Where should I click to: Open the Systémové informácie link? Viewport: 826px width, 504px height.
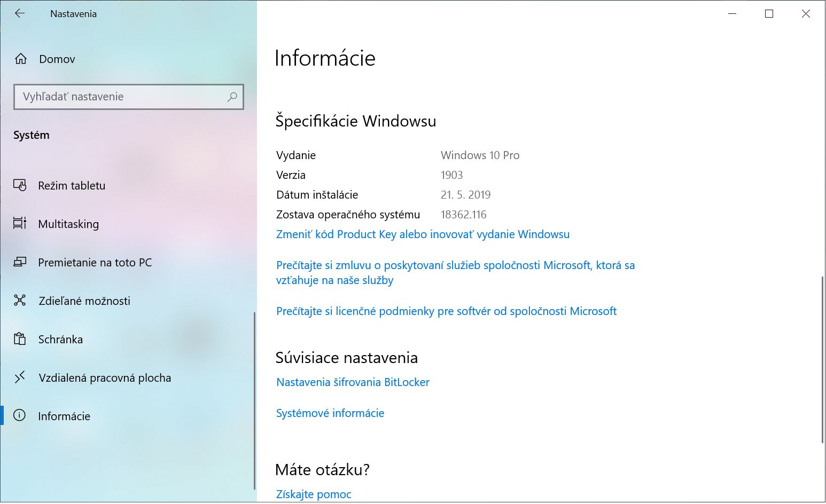pyautogui.click(x=330, y=413)
